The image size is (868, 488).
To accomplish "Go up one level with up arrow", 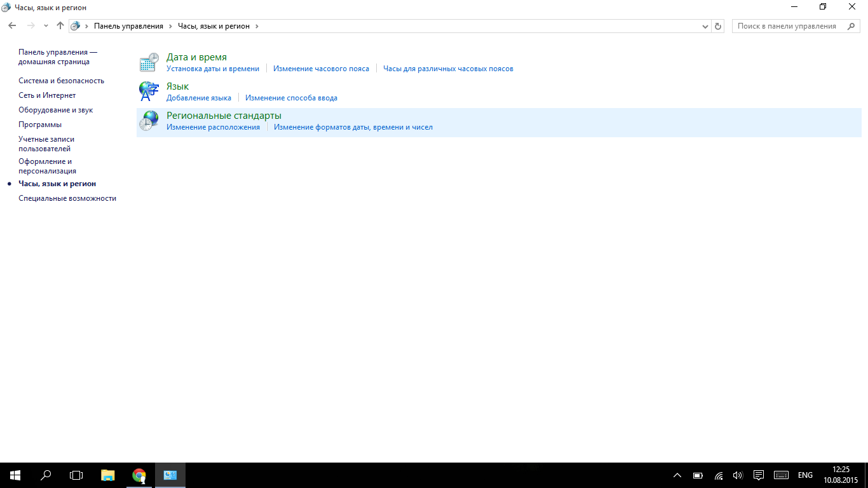I will (x=60, y=26).
